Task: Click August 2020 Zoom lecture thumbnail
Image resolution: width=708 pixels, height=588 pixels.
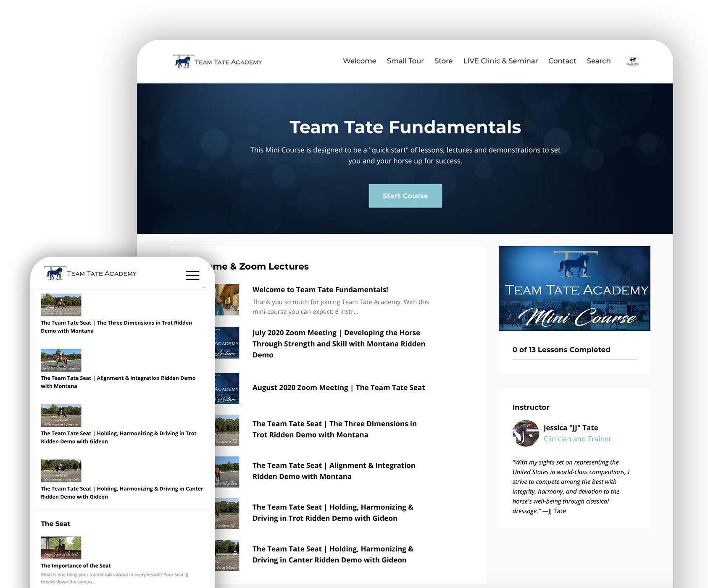Action: (x=227, y=388)
